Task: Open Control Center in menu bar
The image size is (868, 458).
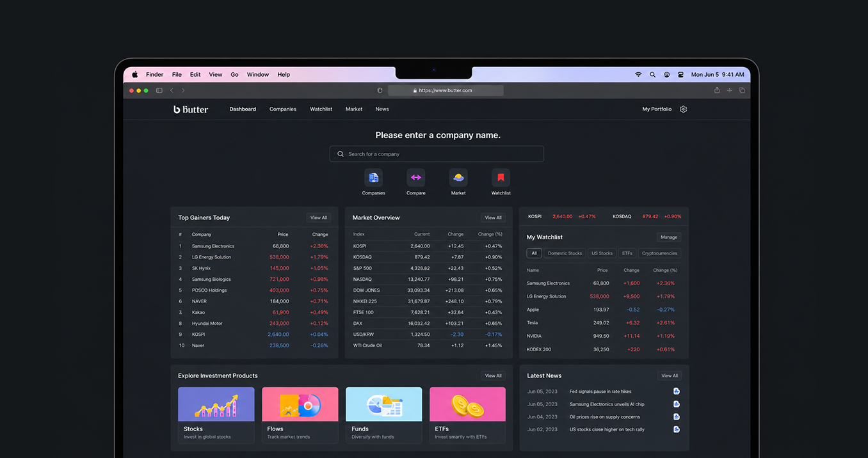Action: pos(680,75)
